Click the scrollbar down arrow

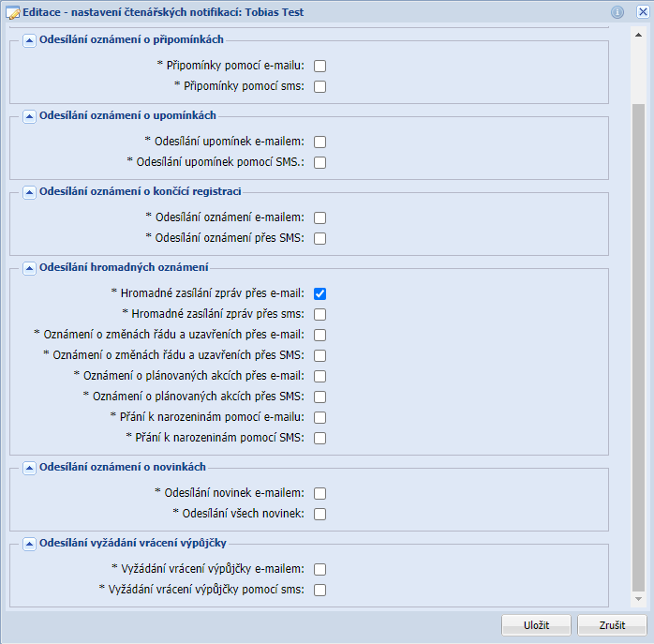pos(639,599)
